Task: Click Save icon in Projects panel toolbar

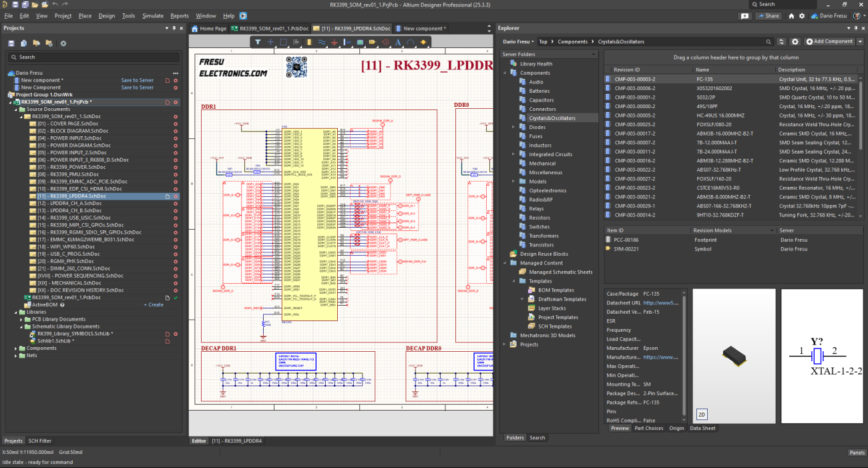Action: click(12, 43)
